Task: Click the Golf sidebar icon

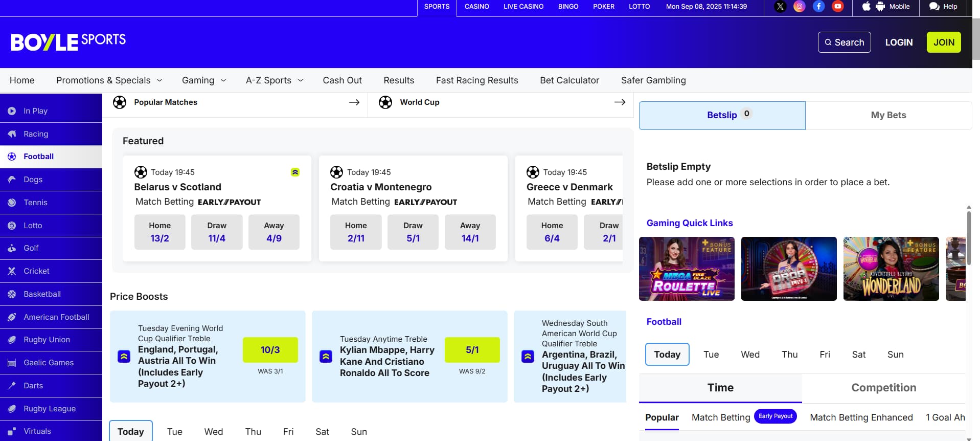Action: pyautogui.click(x=12, y=248)
